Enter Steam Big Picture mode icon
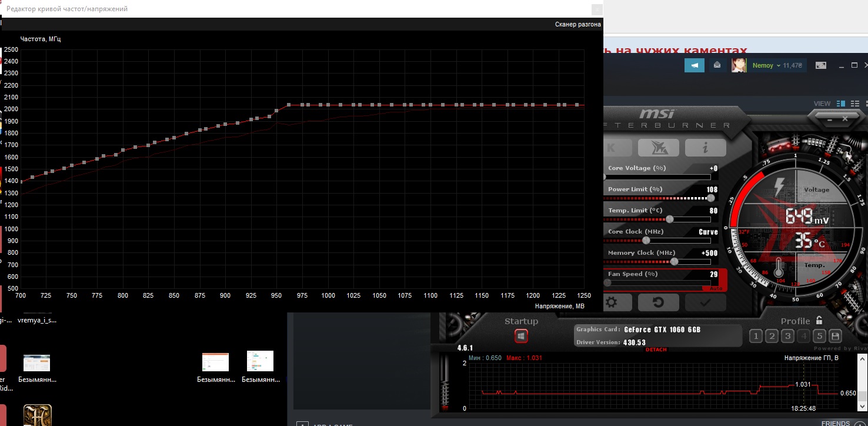868x426 pixels. [821, 65]
